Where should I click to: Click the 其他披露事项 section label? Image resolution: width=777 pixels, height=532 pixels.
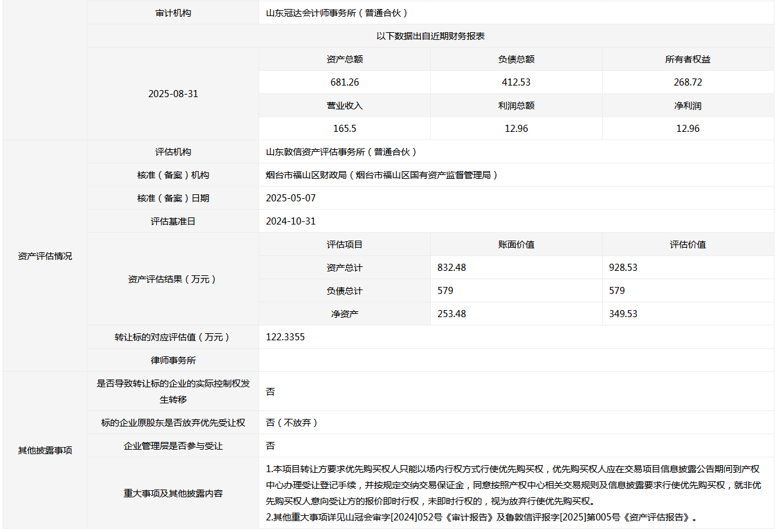point(45,450)
